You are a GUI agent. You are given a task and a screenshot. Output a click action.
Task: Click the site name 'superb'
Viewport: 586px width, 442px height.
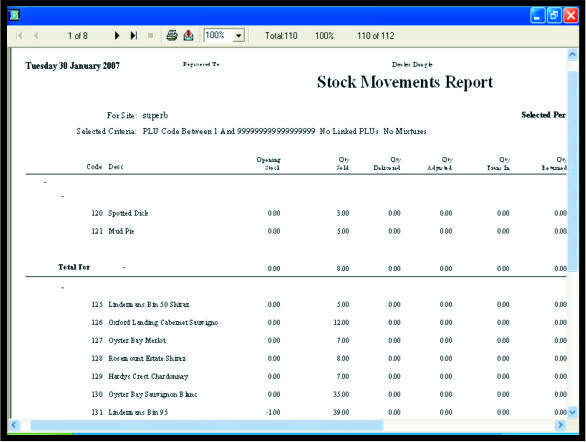click(x=155, y=115)
